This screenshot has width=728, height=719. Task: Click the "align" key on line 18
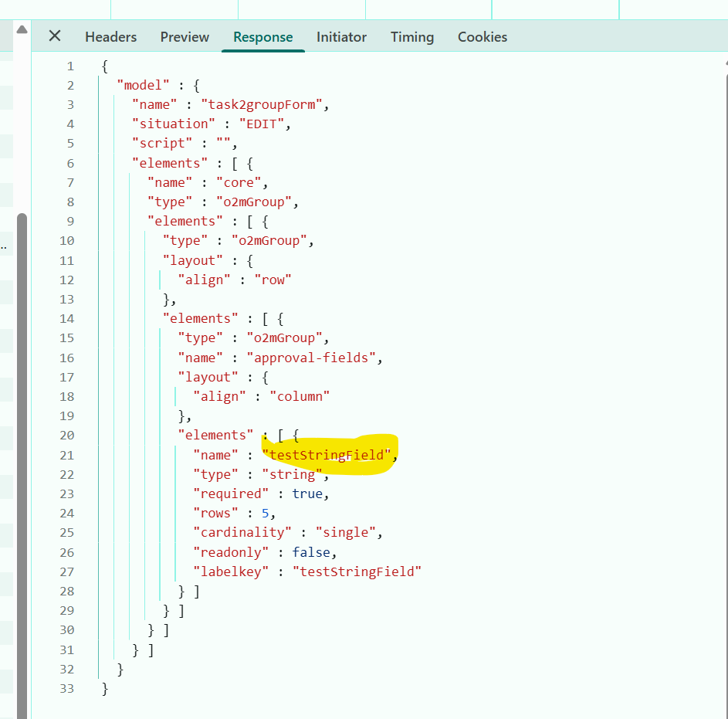(219, 397)
